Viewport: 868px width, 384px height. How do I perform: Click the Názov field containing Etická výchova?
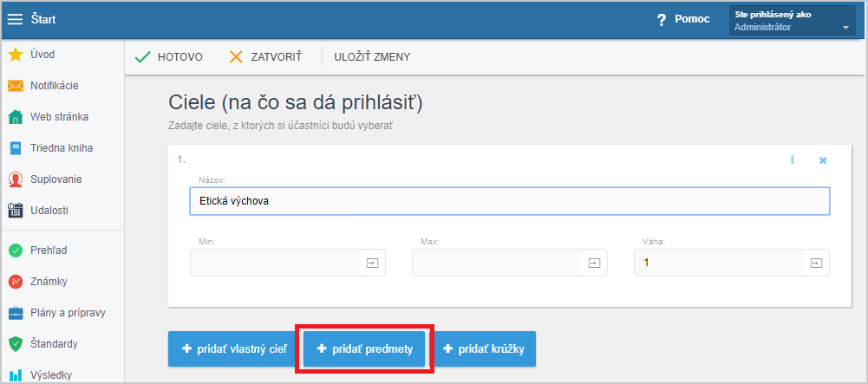tap(509, 201)
